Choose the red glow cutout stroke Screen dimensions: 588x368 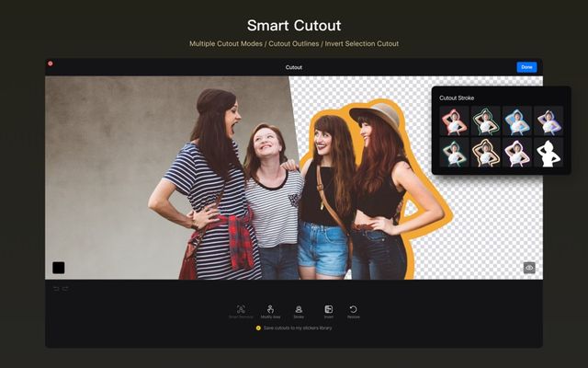[454, 121]
